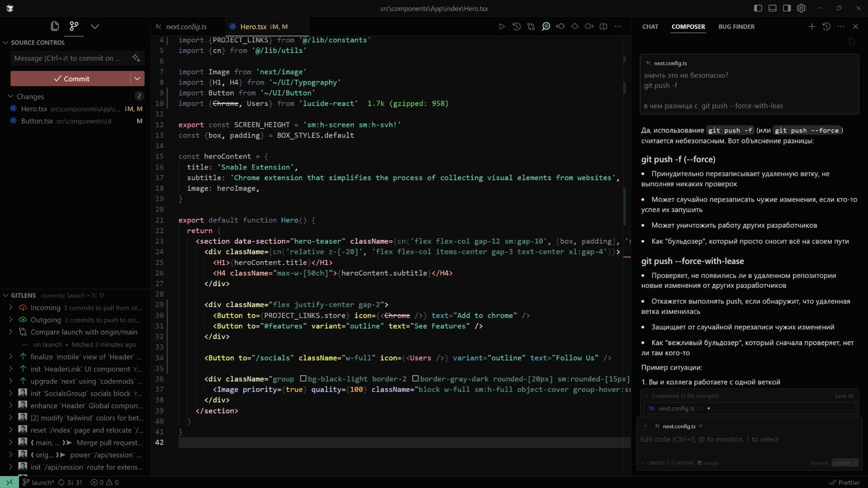Show composer history clock icon
Screen dimensions: 868x488
click(826, 26)
